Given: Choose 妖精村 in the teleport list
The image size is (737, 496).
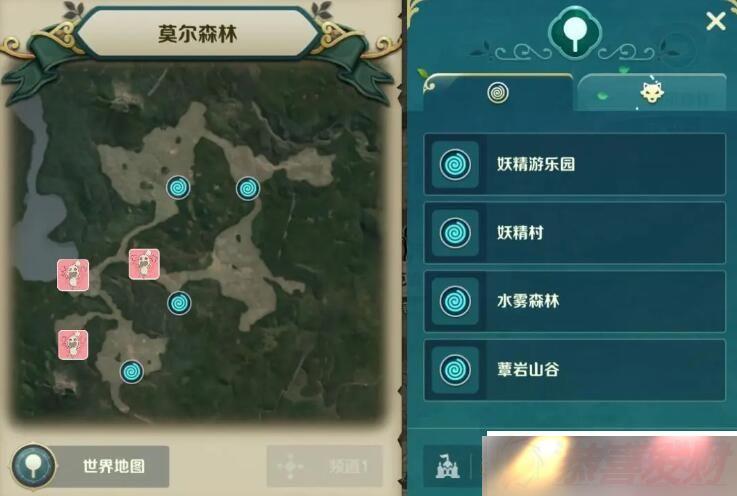Looking at the screenshot, I should coord(574,232).
